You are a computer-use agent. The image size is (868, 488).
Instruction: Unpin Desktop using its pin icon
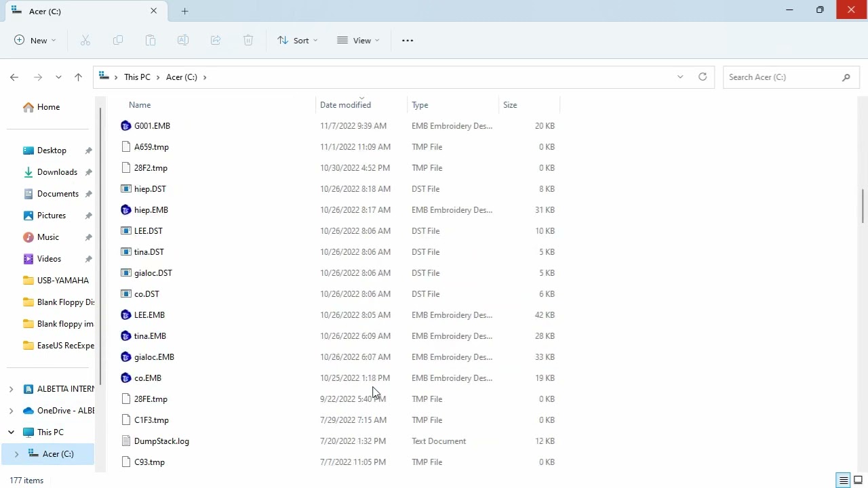coord(88,150)
